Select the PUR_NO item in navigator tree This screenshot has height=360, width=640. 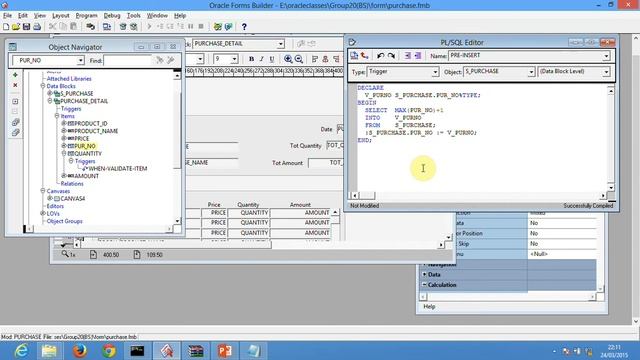pyautogui.click(x=85, y=146)
